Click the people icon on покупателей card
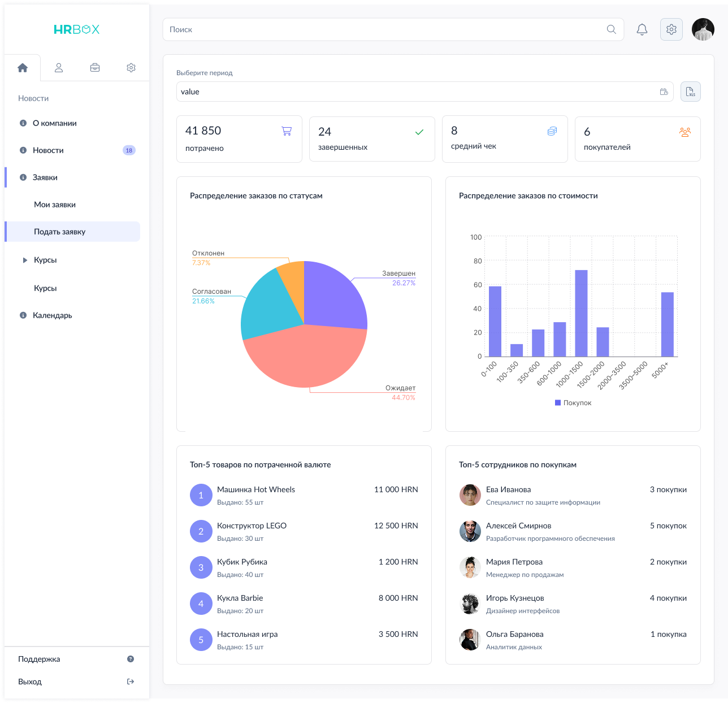The width and height of the screenshot is (728, 703). point(685,132)
